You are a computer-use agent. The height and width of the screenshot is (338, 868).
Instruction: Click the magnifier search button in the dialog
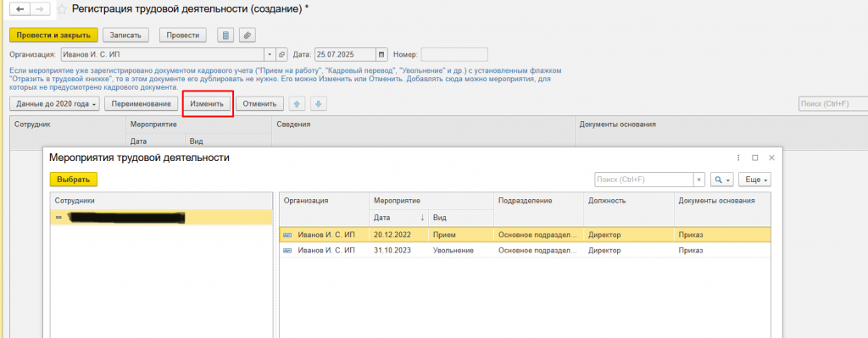click(721, 180)
